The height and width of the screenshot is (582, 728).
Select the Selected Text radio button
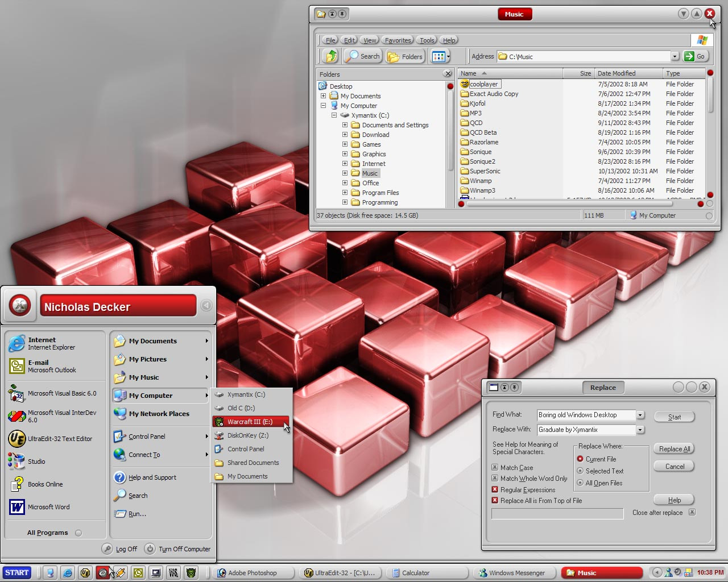coord(580,471)
